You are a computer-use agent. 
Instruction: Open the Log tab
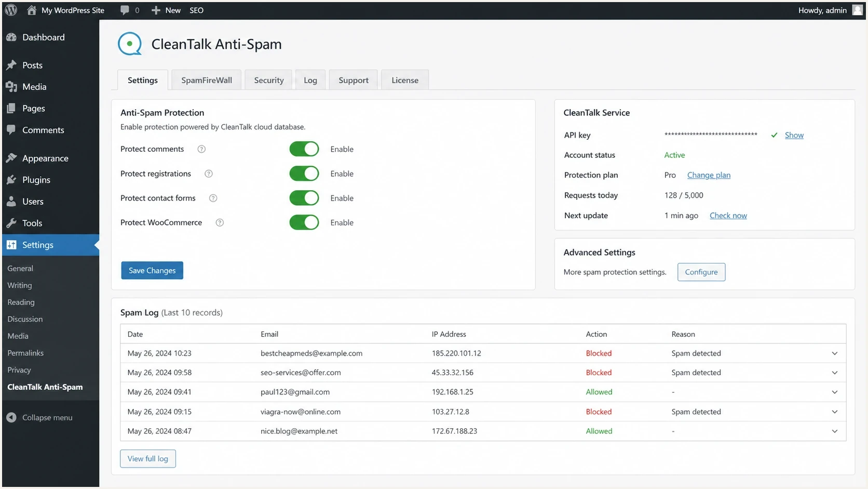pos(310,80)
